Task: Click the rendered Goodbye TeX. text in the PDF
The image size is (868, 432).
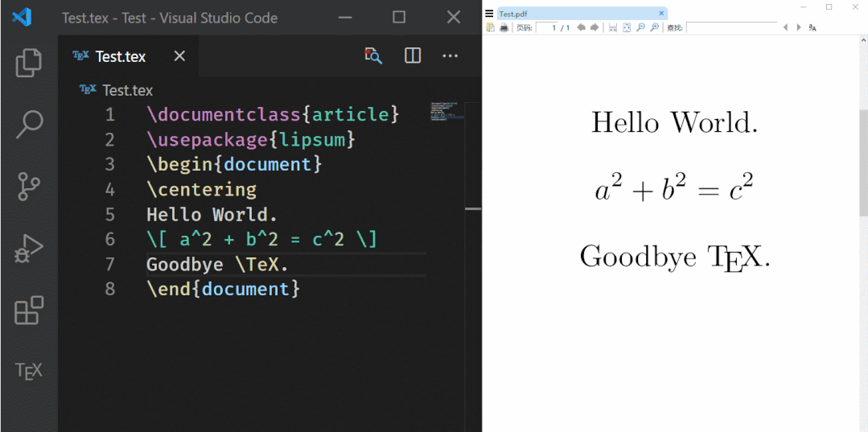Action: point(676,258)
